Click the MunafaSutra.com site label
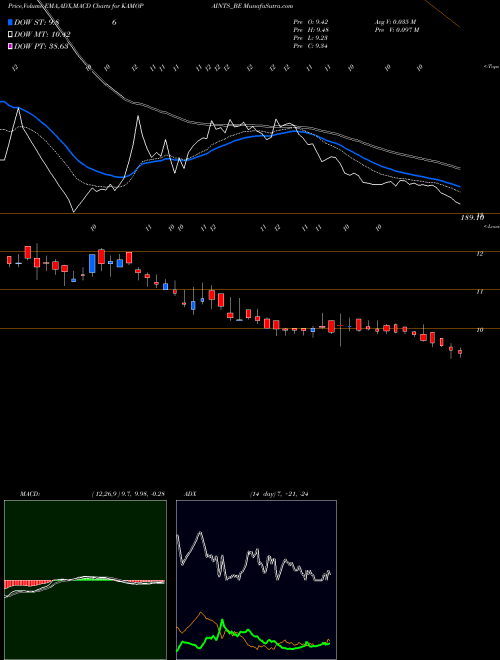Screen dimensions: 500x660 tap(269, 6)
